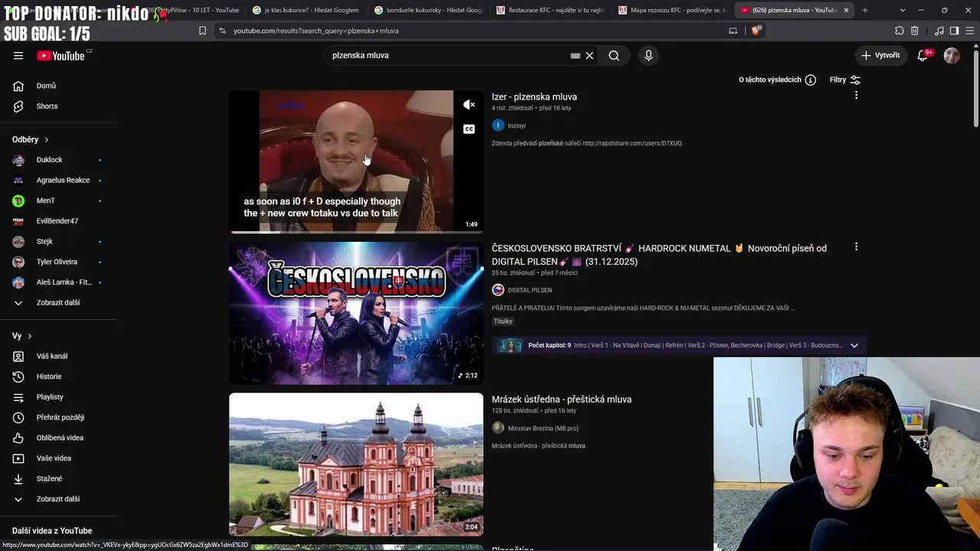Switch to the 'je klas kukurice?' tab
This screenshot has width=980, height=551.
(305, 10)
